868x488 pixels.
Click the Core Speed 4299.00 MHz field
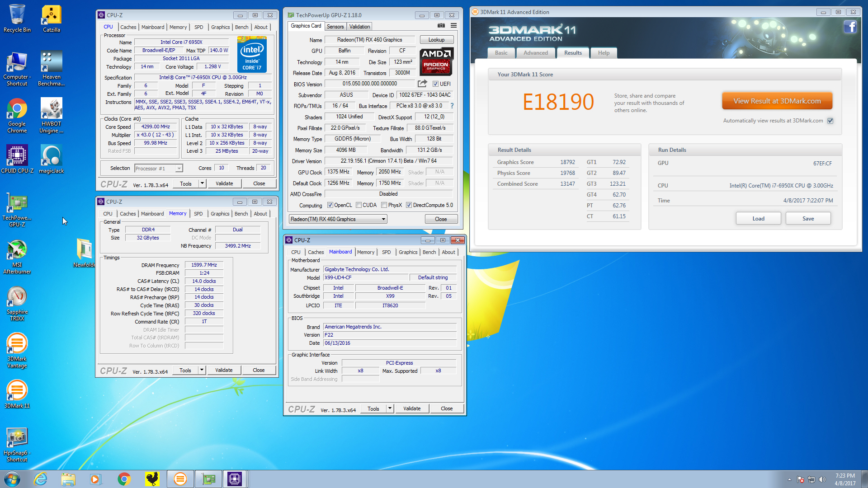156,127
